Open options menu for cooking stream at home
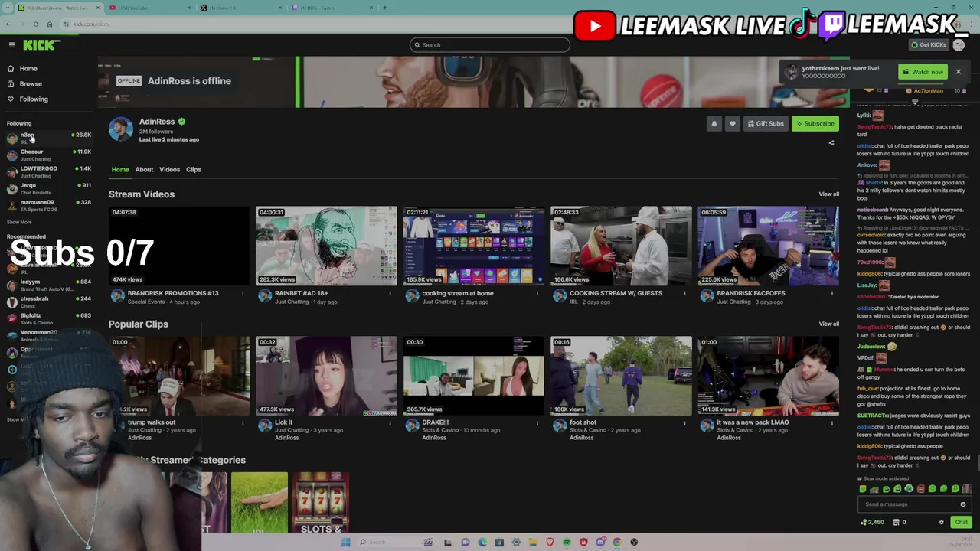The height and width of the screenshot is (551, 980). coord(537,294)
